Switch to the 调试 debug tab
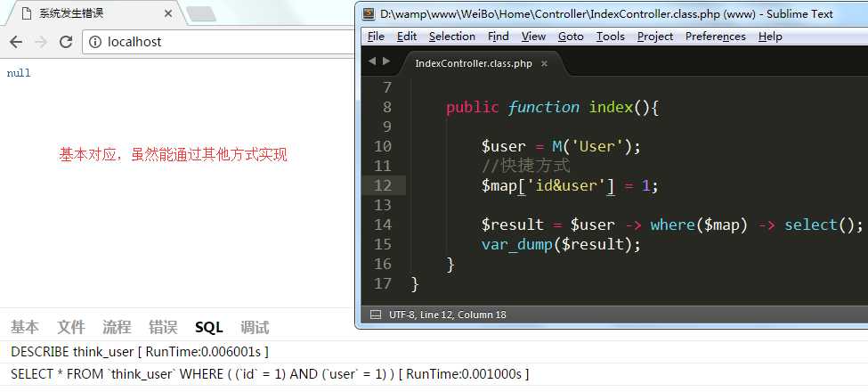Viewport: 868px width, 392px height. tap(255, 327)
